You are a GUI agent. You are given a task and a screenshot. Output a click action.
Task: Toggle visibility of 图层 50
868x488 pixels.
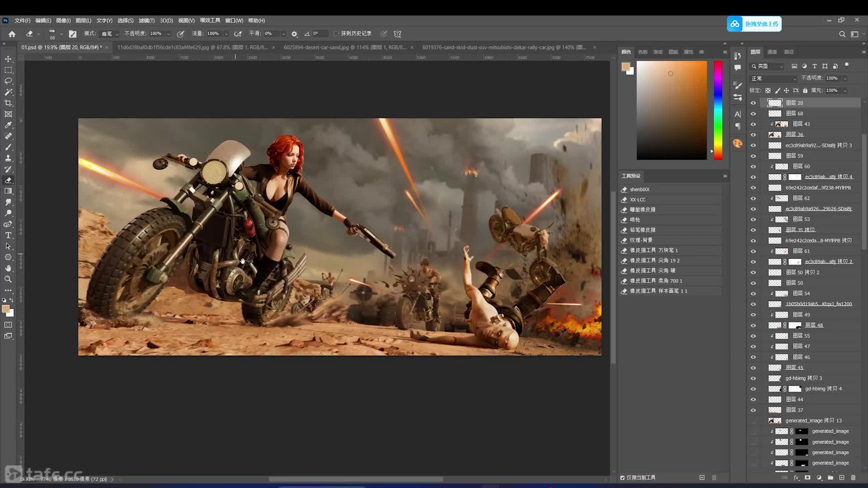tap(753, 283)
